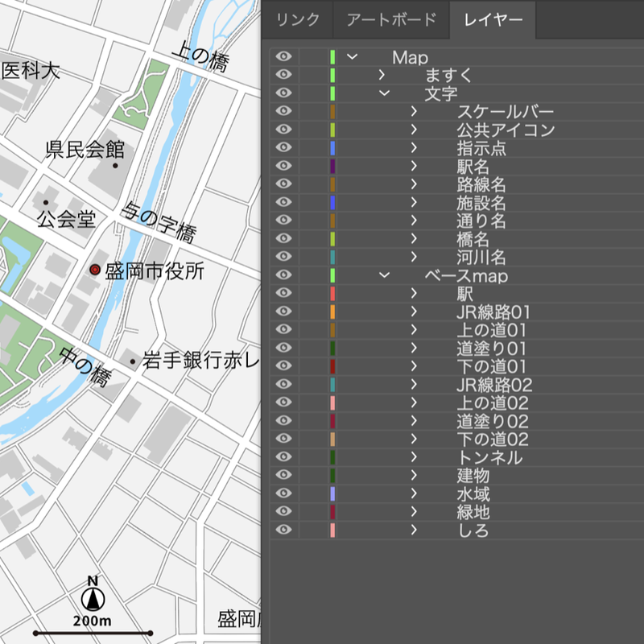Toggle visibility of the 建物 layer
644x644 pixels.
(x=281, y=475)
